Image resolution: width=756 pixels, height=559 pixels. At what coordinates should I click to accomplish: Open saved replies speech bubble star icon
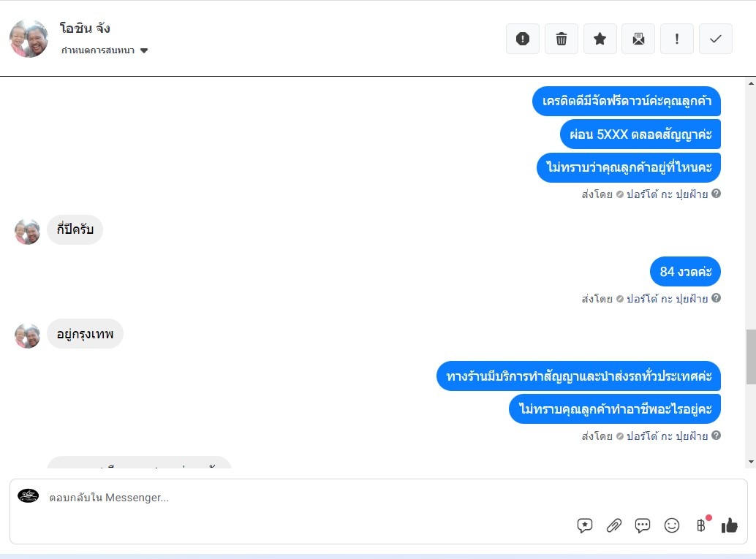click(584, 525)
